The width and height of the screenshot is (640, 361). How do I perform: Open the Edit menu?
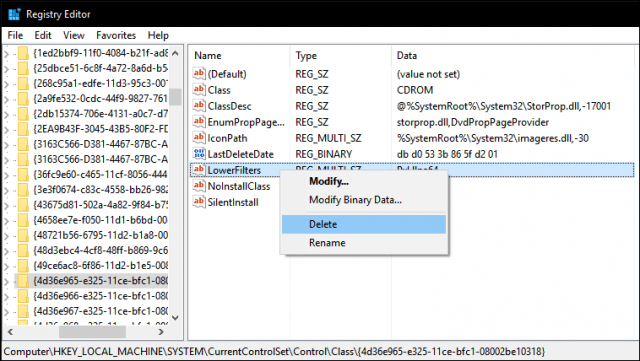[43, 36]
